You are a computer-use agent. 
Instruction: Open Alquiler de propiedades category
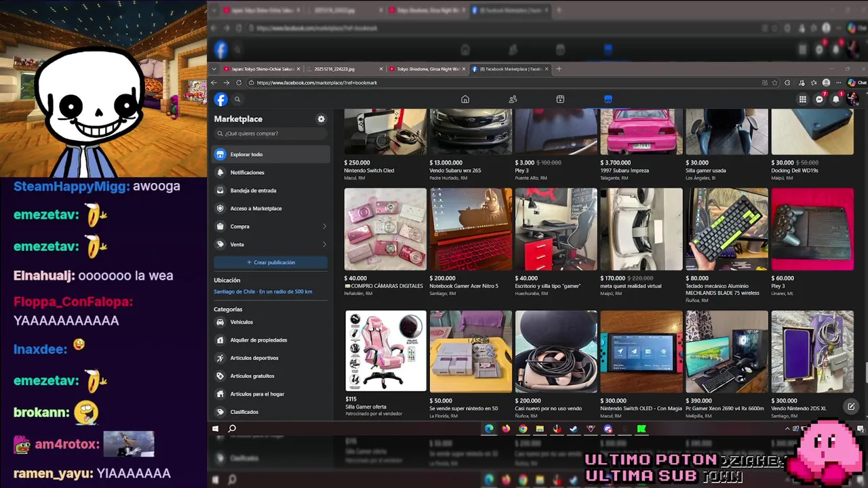click(271, 340)
